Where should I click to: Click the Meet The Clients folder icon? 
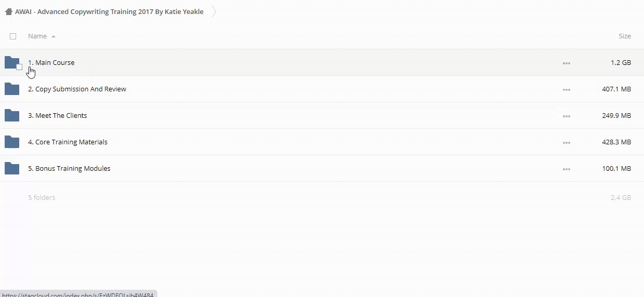[11, 116]
